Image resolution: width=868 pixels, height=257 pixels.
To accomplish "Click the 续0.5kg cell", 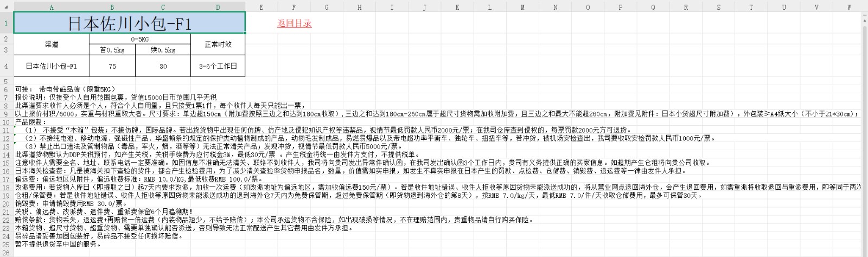I will click(163, 50).
